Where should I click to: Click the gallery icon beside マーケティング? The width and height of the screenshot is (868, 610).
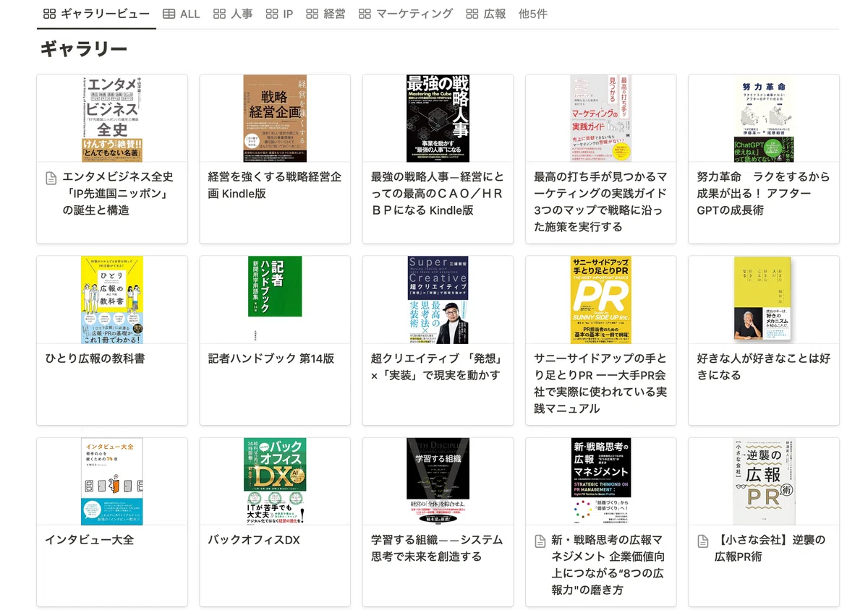click(365, 14)
